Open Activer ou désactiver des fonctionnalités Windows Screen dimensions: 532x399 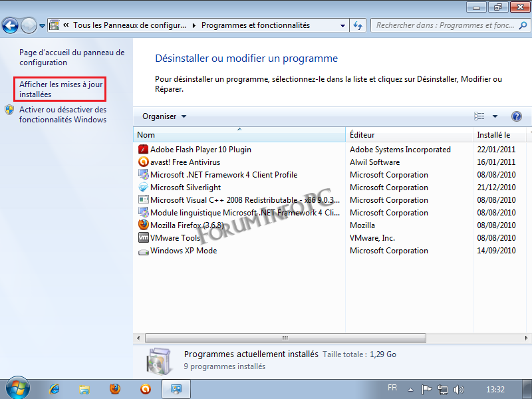pos(63,114)
